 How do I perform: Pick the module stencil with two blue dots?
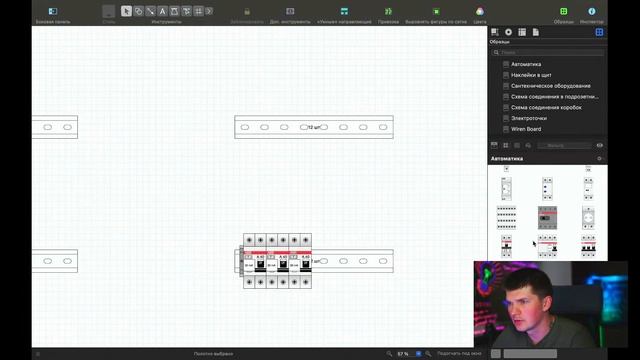pyautogui.click(x=547, y=189)
